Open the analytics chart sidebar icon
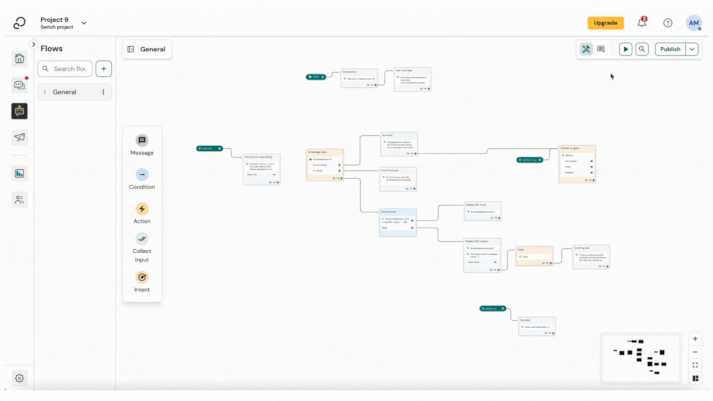This screenshot has height=401, width=713. 19,174
